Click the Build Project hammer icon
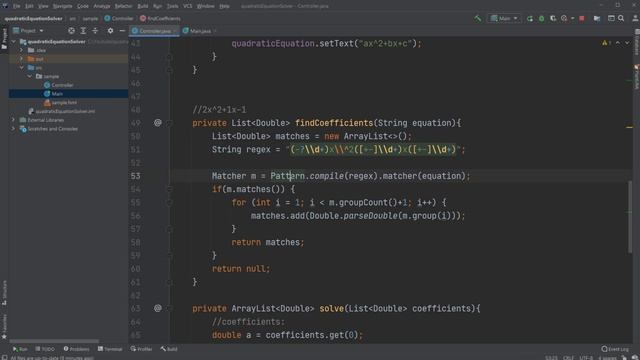 (478, 18)
